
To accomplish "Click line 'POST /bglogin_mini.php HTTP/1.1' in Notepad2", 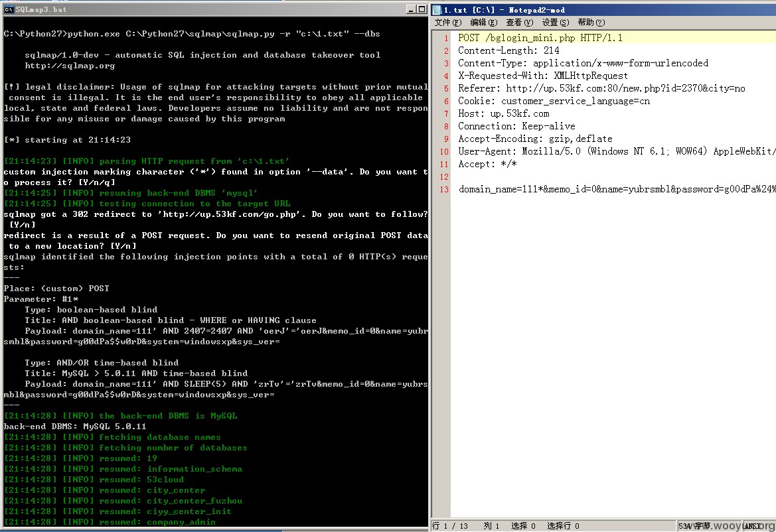I will pos(540,38).
